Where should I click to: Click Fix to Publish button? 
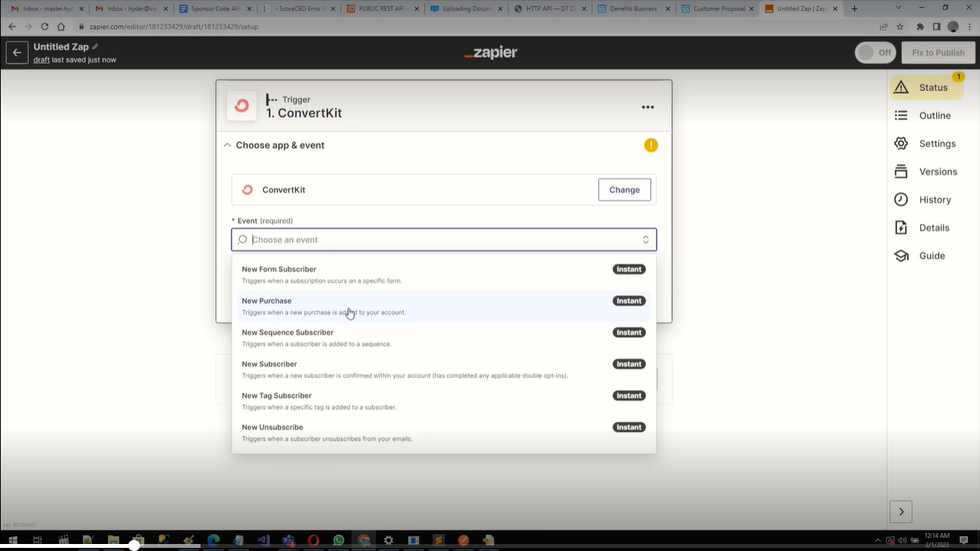(938, 53)
